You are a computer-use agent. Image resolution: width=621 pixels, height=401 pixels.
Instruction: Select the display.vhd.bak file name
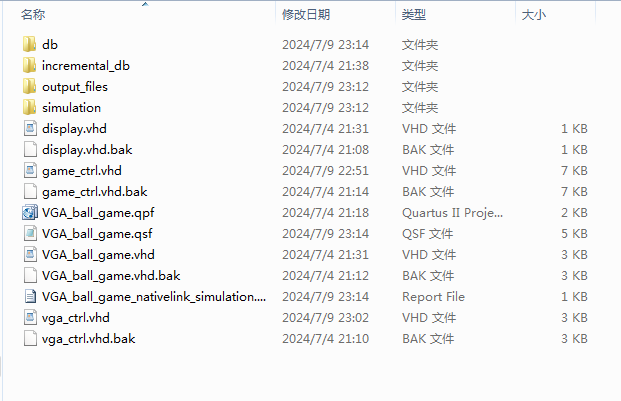[x=87, y=150]
